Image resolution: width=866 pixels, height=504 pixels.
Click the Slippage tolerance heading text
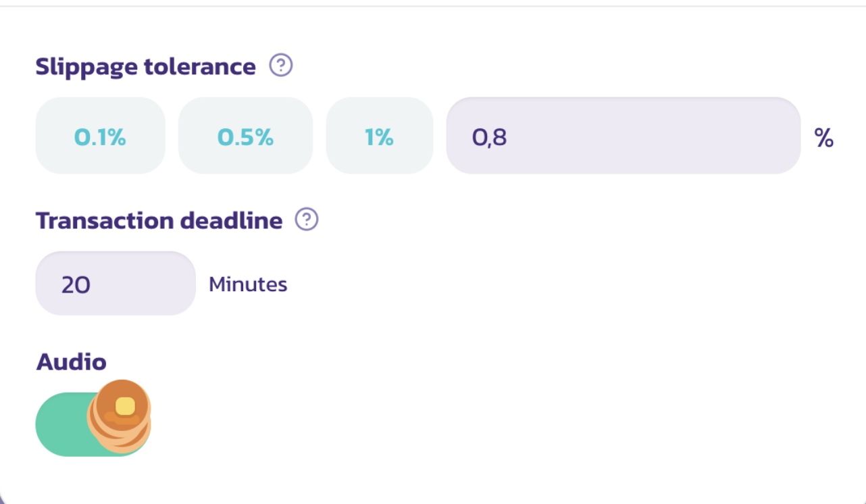[145, 67]
